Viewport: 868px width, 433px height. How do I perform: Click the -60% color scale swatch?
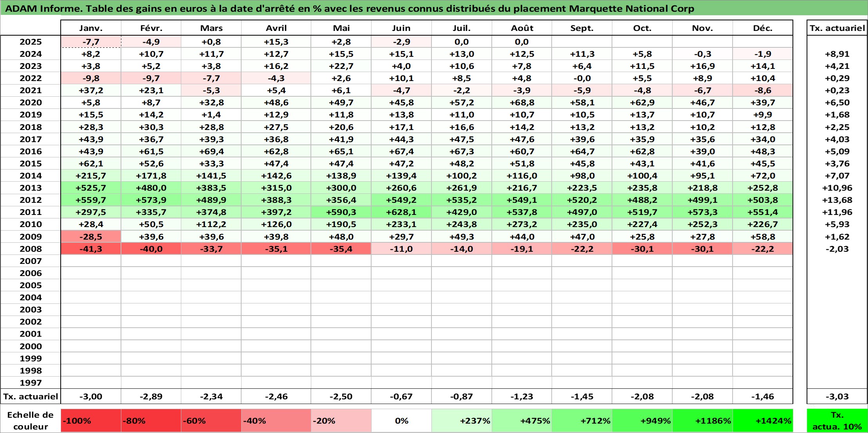pyautogui.click(x=211, y=421)
